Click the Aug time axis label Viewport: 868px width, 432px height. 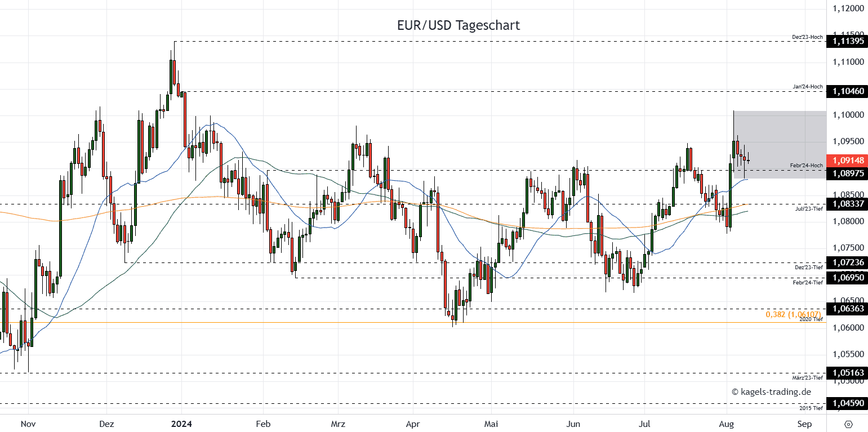727,424
